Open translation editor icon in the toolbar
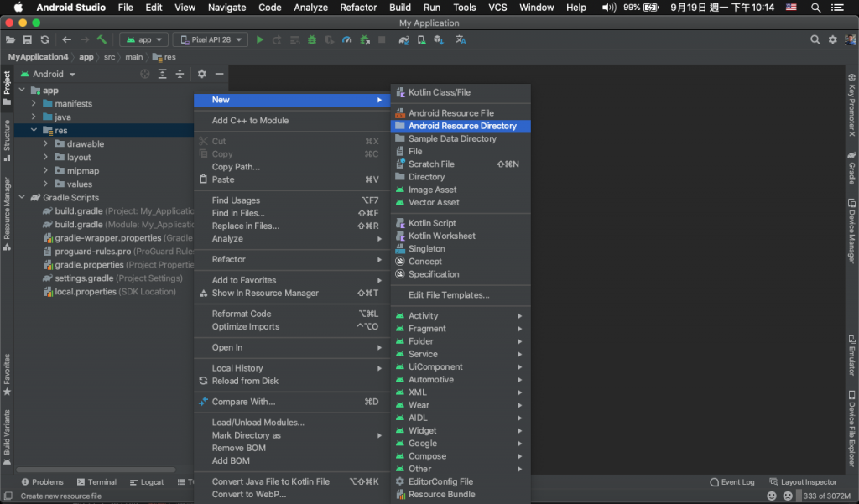 point(461,40)
